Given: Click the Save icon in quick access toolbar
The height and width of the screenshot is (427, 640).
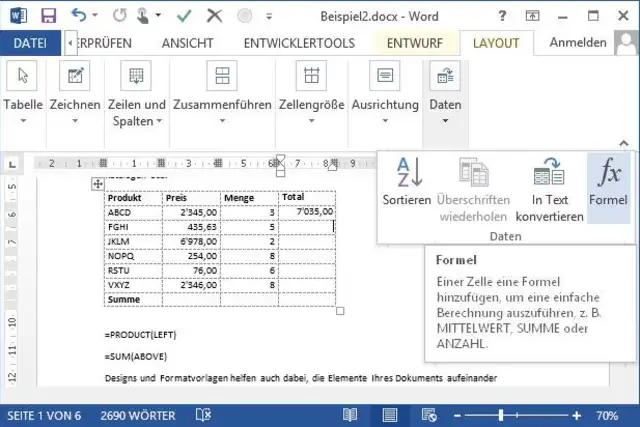Looking at the screenshot, I should point(49,16).
